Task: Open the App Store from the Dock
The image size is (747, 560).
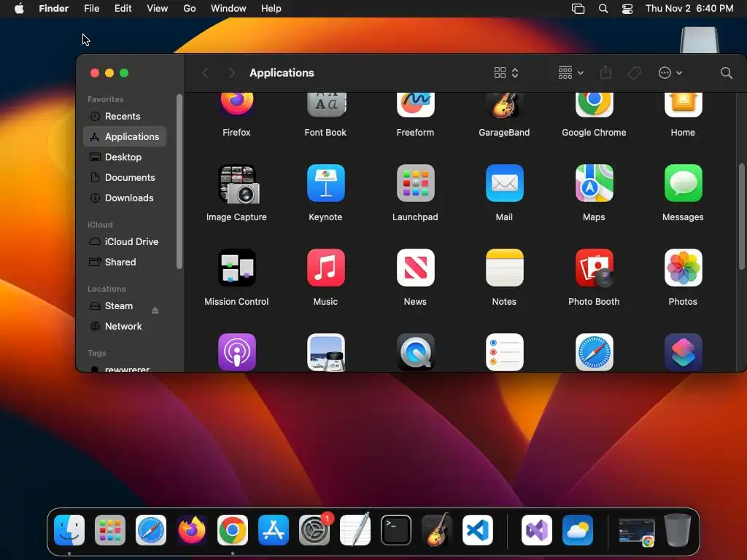Action: (x=274, y=530)
